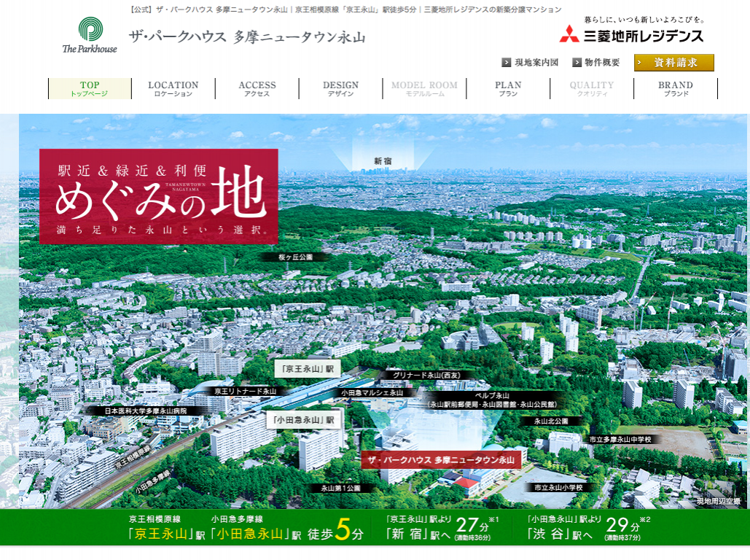Click the 「京王永山」駅 map label
The height and width of the screenshot is (560, 750).
coord(308,369)
